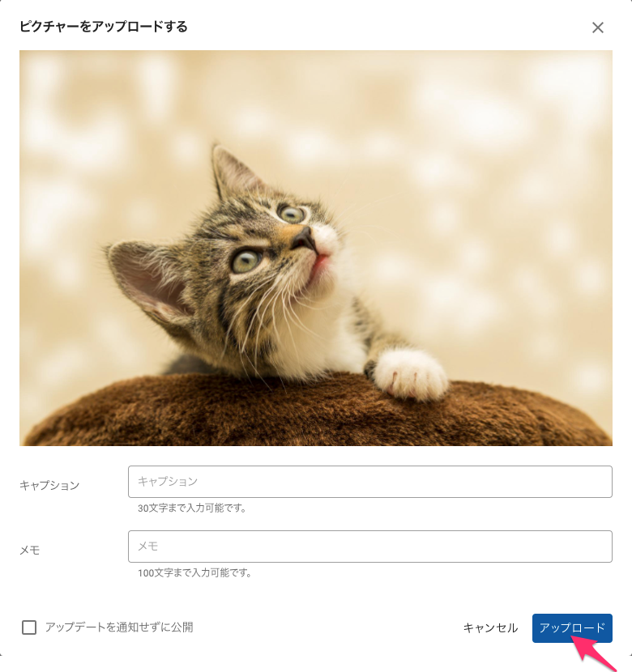Enable アップデートを通知せずに公開 checkbox

tap(29, 627)
